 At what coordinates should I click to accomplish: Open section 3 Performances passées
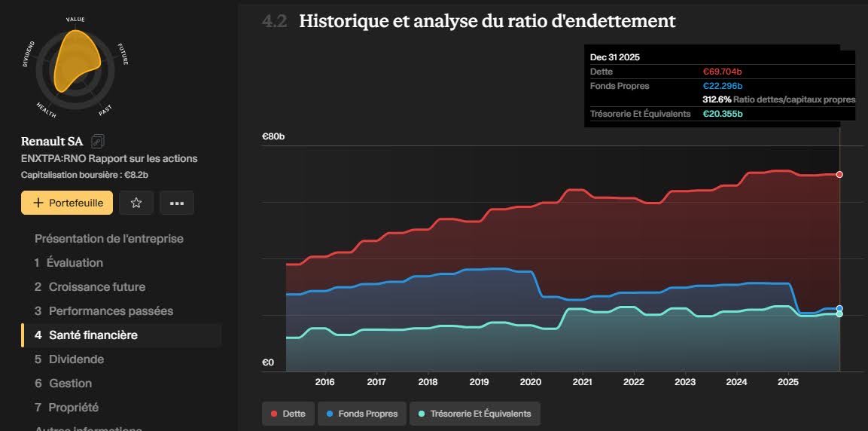tap(104, 310)
